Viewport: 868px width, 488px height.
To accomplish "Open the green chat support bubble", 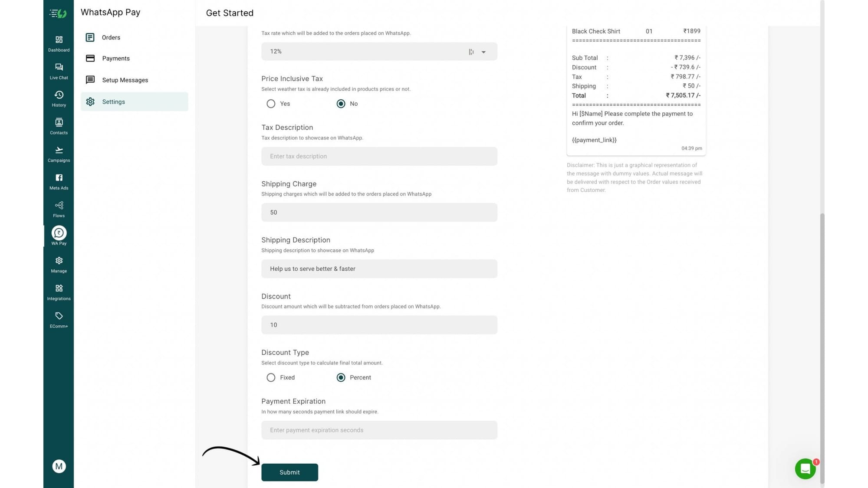I will (x=805, y=469).
